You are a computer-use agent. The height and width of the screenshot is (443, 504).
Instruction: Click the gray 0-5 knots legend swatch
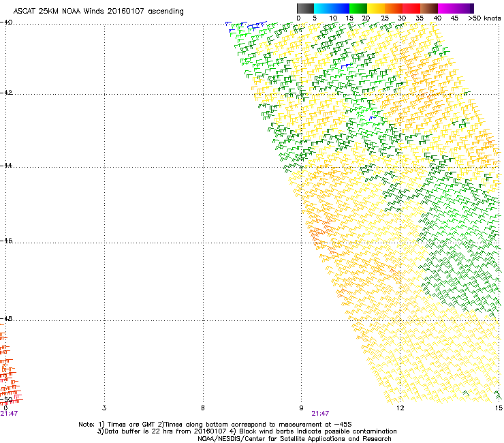click(x=305, y=8)
